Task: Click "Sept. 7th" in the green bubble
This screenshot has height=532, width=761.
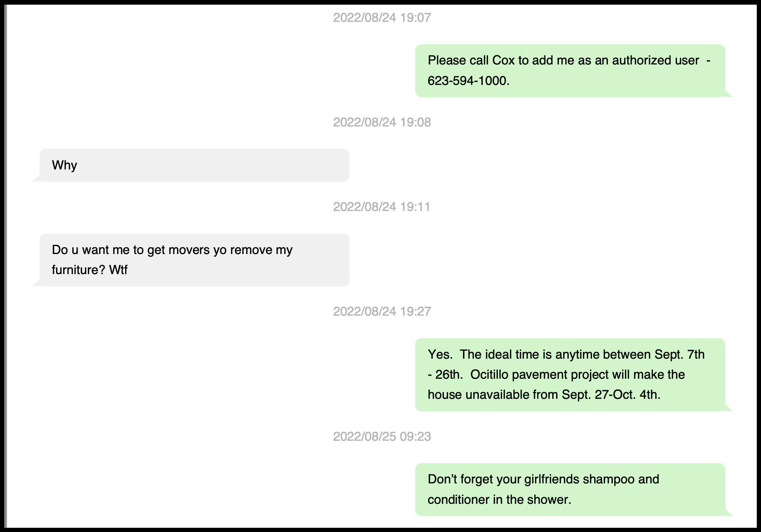Action: point(679,354)
